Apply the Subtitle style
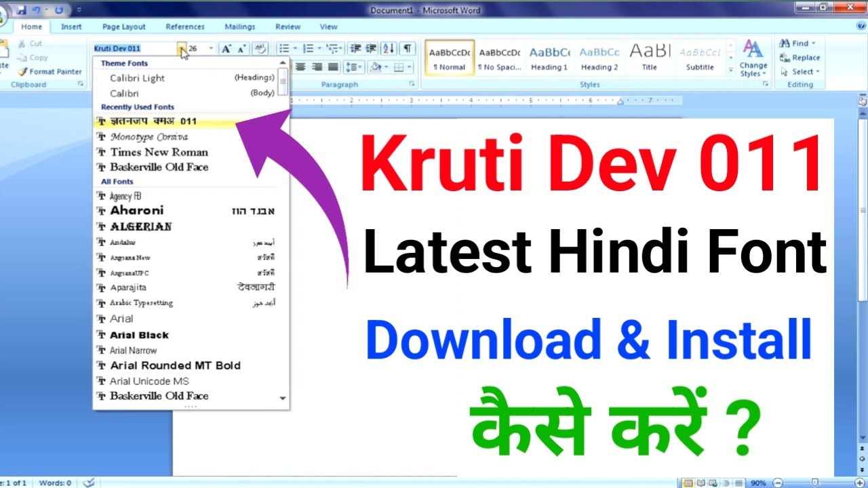Image resolution: width=868 pixels, height=488 pixels. pyautogui.click(x=700, y=58)
